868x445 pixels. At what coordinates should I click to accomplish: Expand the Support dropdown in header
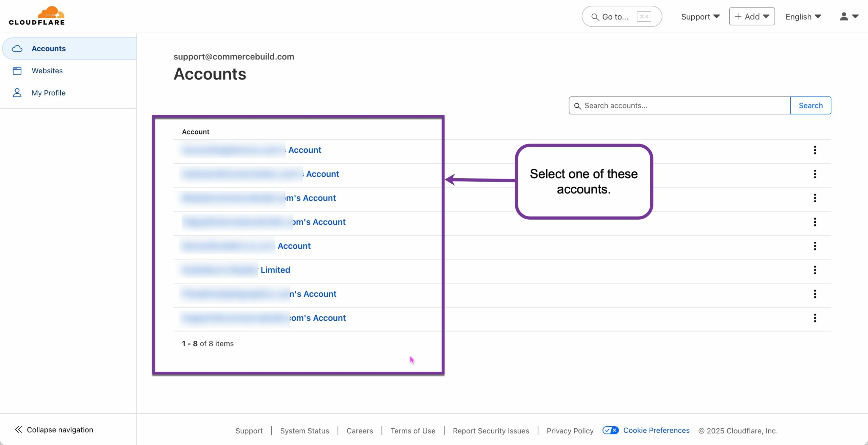pos(700,17)
